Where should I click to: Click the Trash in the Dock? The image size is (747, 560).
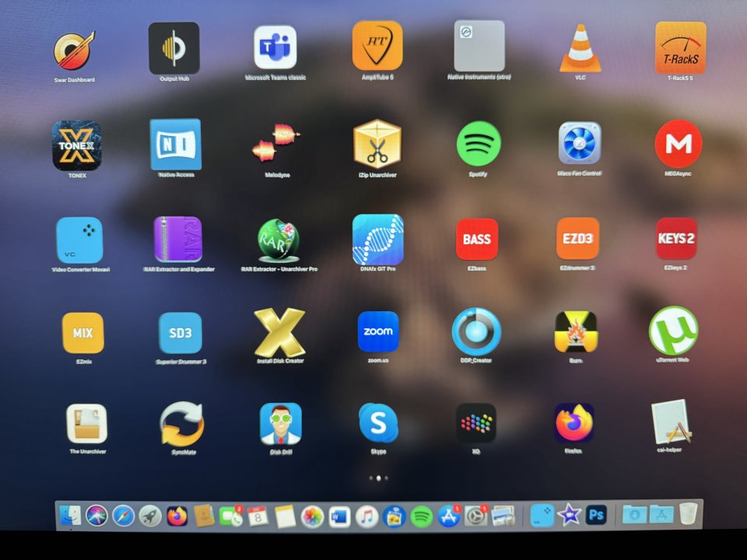[688, 515]
